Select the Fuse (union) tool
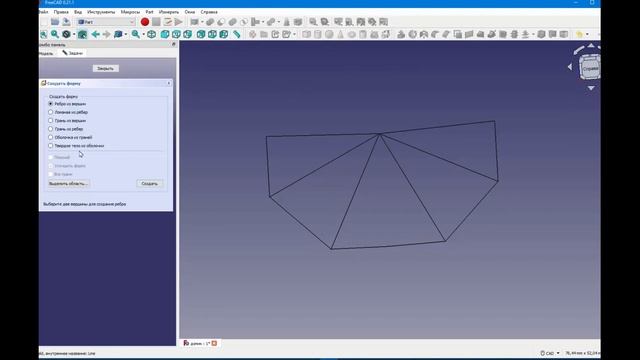The width and height of the screenshot is (640, 360). point(232,22)
